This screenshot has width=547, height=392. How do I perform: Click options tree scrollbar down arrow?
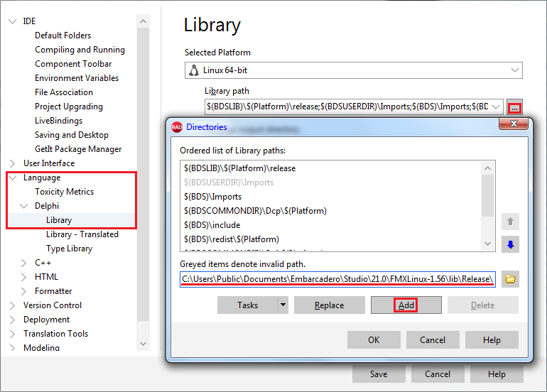(x=143, y=344)
